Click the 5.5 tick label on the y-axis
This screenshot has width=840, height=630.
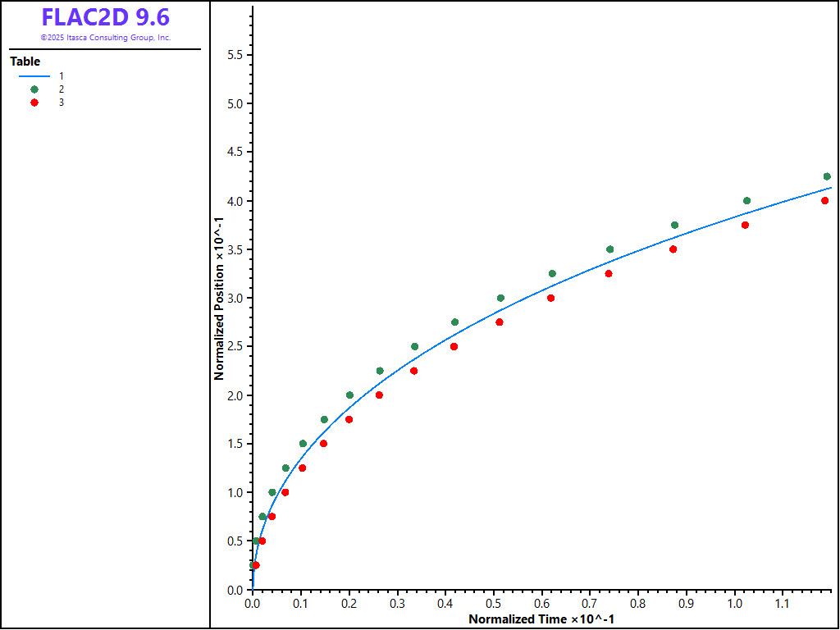235,55
